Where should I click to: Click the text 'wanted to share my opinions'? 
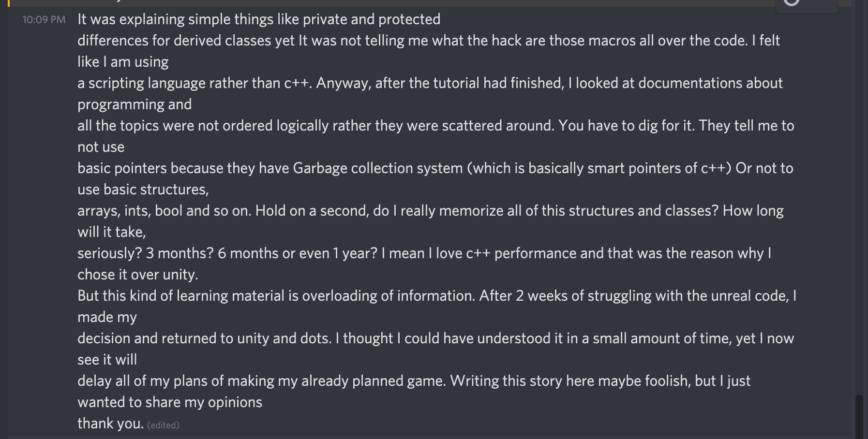point(170,402)
